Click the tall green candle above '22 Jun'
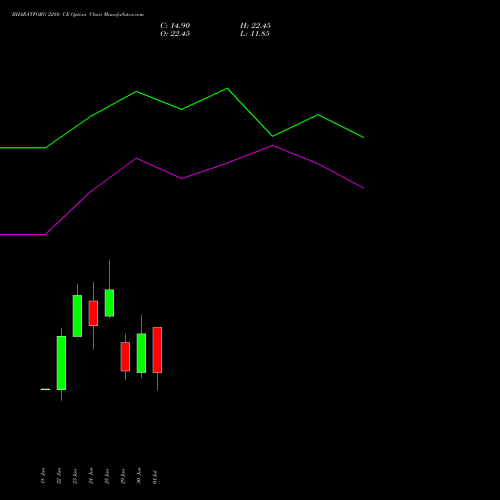 point(61,363)
